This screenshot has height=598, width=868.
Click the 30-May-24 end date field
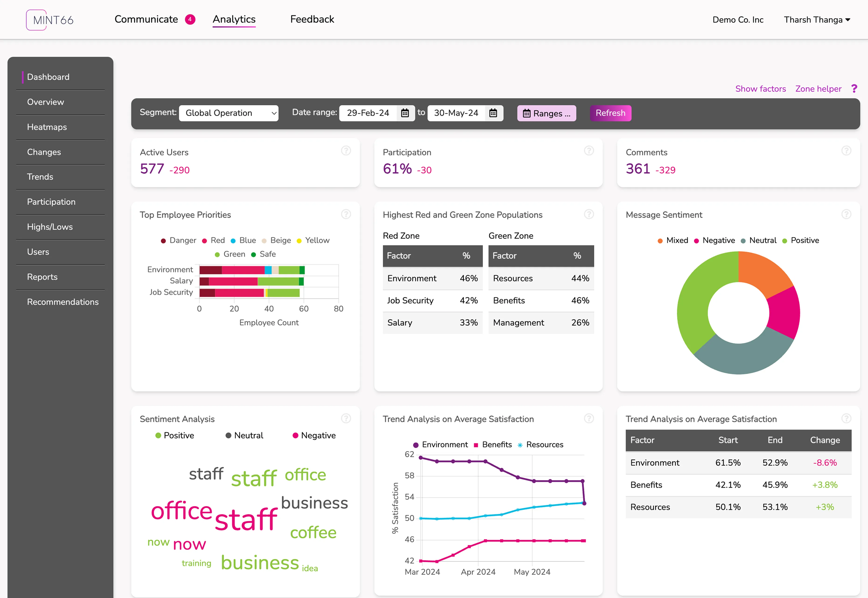(x=456, y=113)
